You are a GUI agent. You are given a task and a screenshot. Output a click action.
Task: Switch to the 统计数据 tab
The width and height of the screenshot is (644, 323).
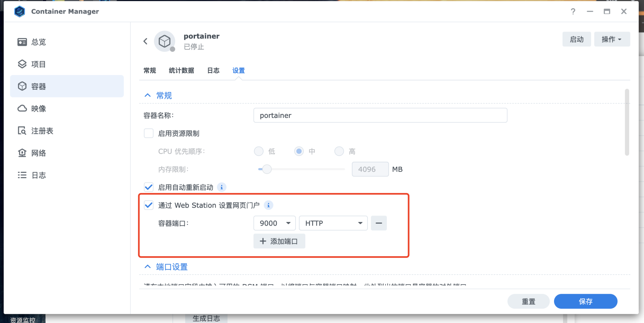click(181, 70)
